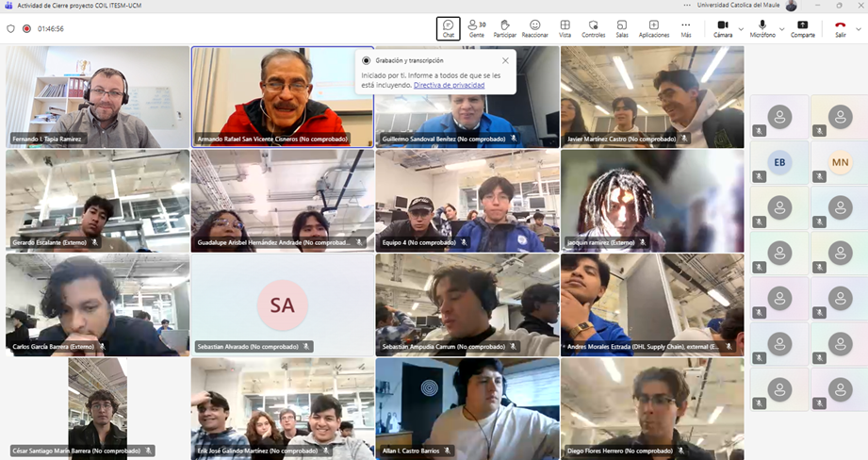
Task: Click the Salir leave call button
Action: tap(840, 28)
